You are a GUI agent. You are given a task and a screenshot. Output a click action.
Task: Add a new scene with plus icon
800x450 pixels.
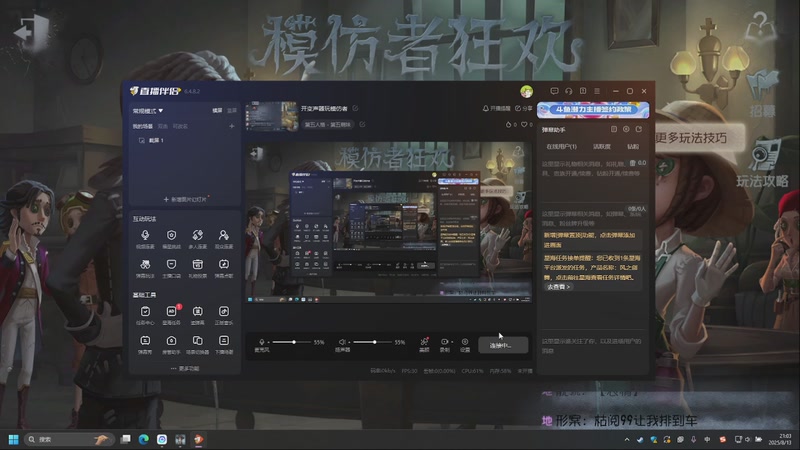click(232, 126)
